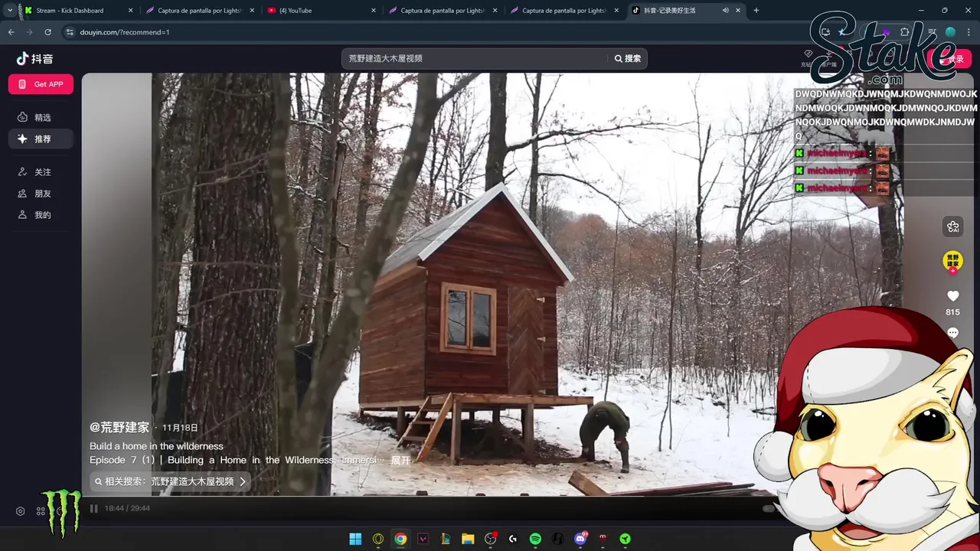This screenshot has height=551, width=980.
Task: Open Logitech G HUB from the taskbar
Action: coord(513,539)
